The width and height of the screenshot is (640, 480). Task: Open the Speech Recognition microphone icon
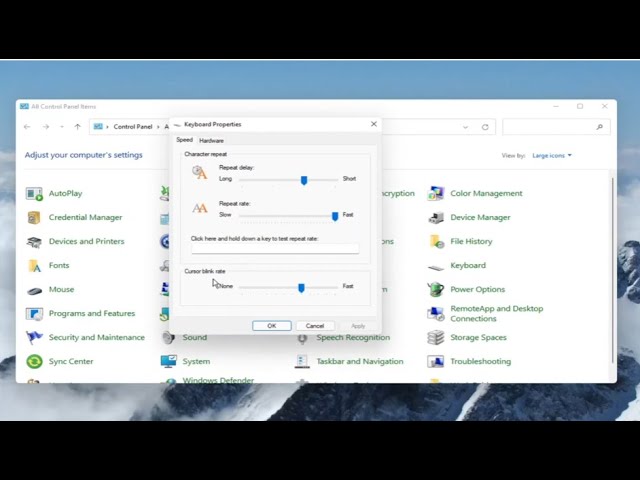(302, 338)
